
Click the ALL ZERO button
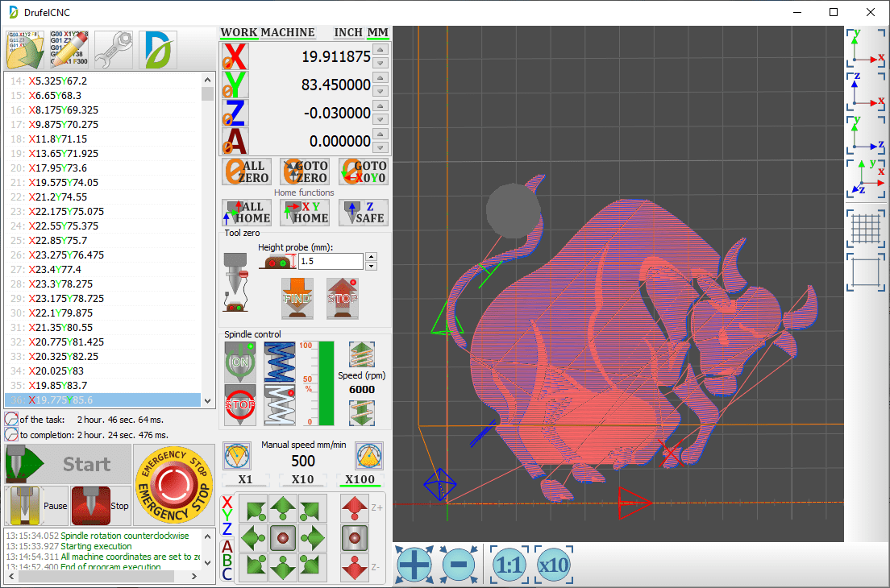pyautogui.click(x=247, y=172)
